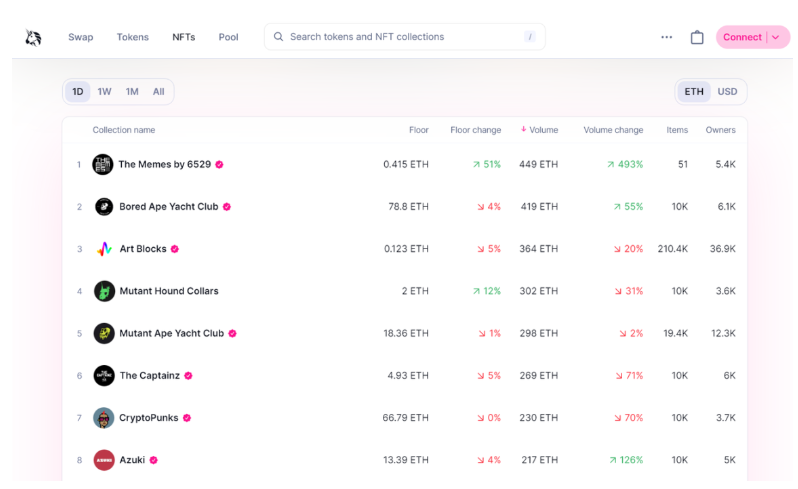This screenshot has height=489, width=798.
Task: Open the Tokens page
Action: point(133,37)
